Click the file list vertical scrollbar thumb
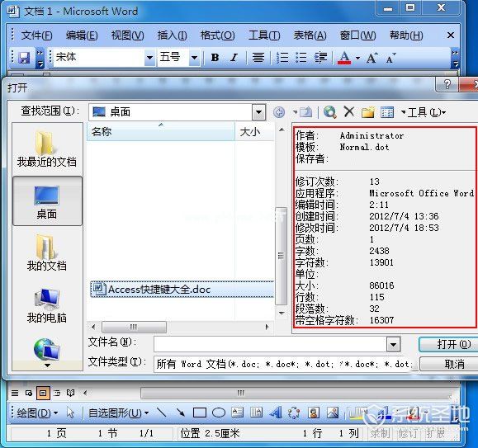478x448 pixels. 281,256
